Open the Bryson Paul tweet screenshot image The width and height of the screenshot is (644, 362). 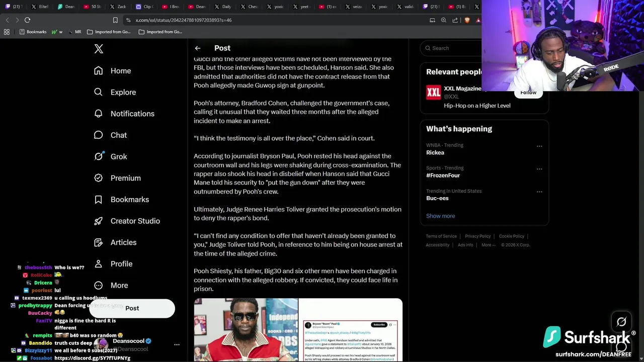click(x=351, y=330)
